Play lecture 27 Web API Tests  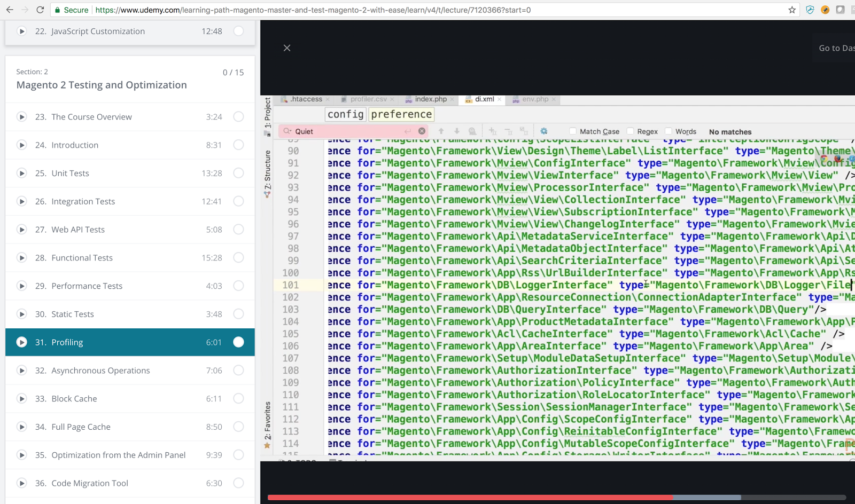(x=21, y=230)
